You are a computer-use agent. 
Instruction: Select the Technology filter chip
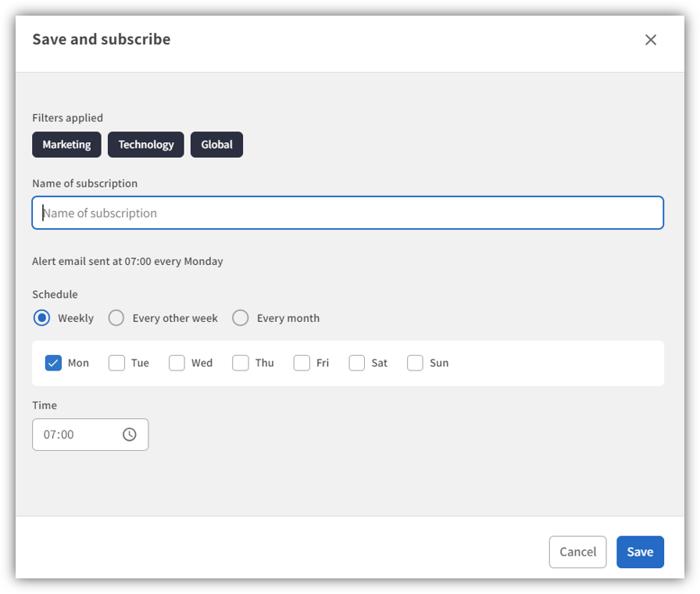[146, 145]
